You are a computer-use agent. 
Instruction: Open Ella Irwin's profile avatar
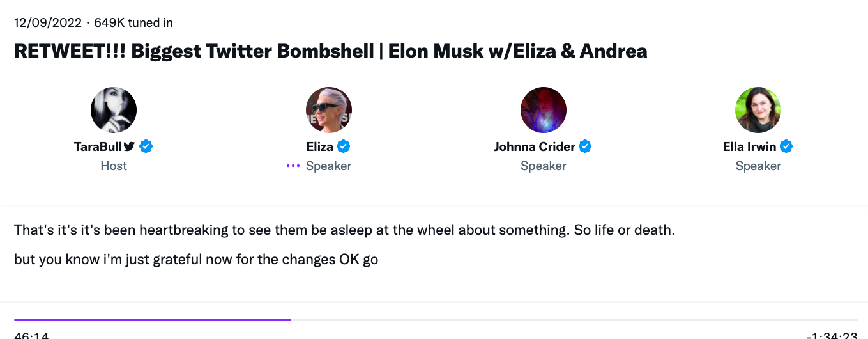[758, 110]
